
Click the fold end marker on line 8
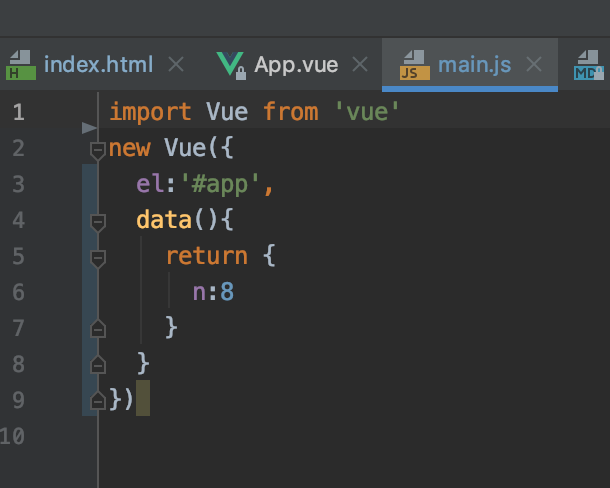[x=98, y=365]
